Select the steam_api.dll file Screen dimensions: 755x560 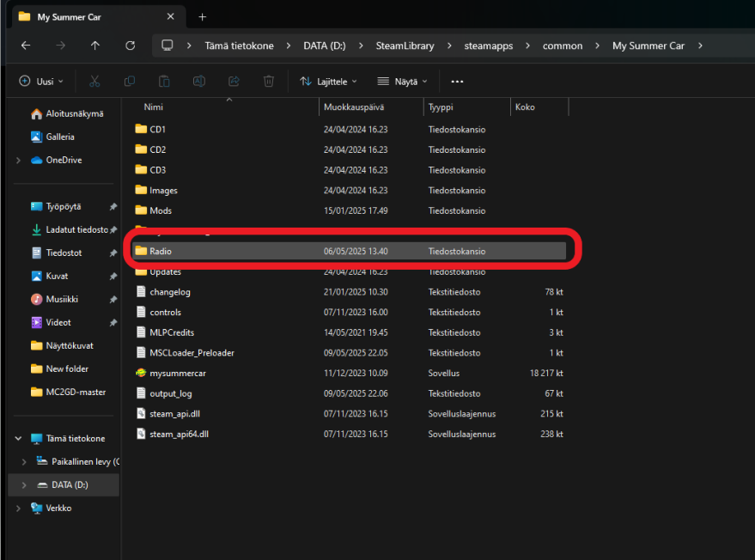(x=349, y=414)
